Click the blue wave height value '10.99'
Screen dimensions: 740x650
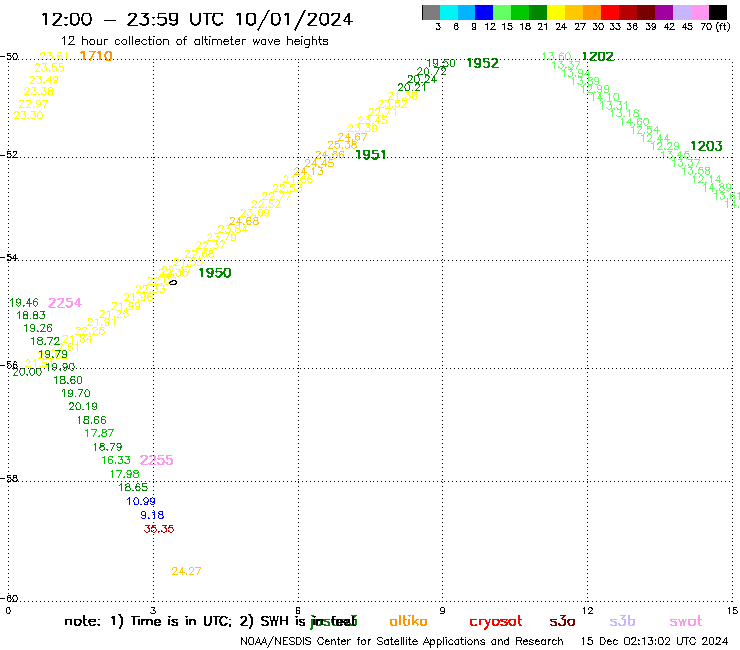[141, 501]
